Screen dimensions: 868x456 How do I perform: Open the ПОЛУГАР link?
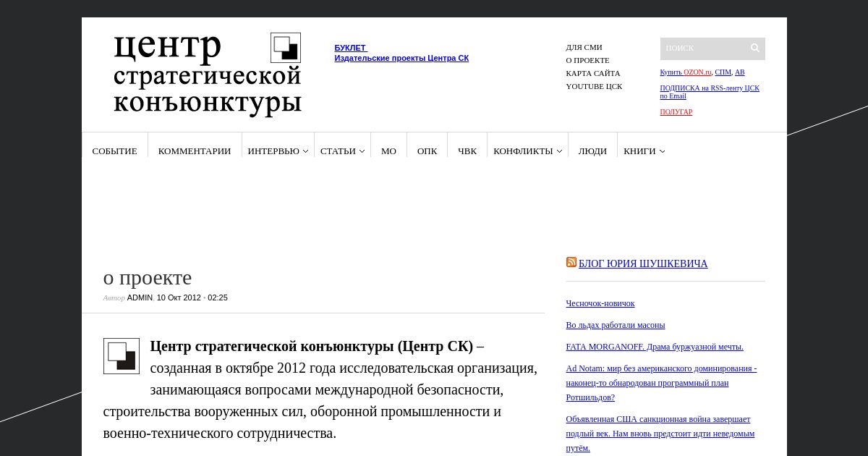tap(676, 112)
